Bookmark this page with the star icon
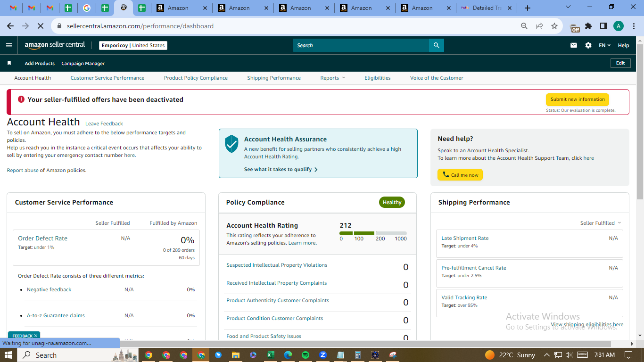This screenshot has width=644, height=362. (554, 26)
